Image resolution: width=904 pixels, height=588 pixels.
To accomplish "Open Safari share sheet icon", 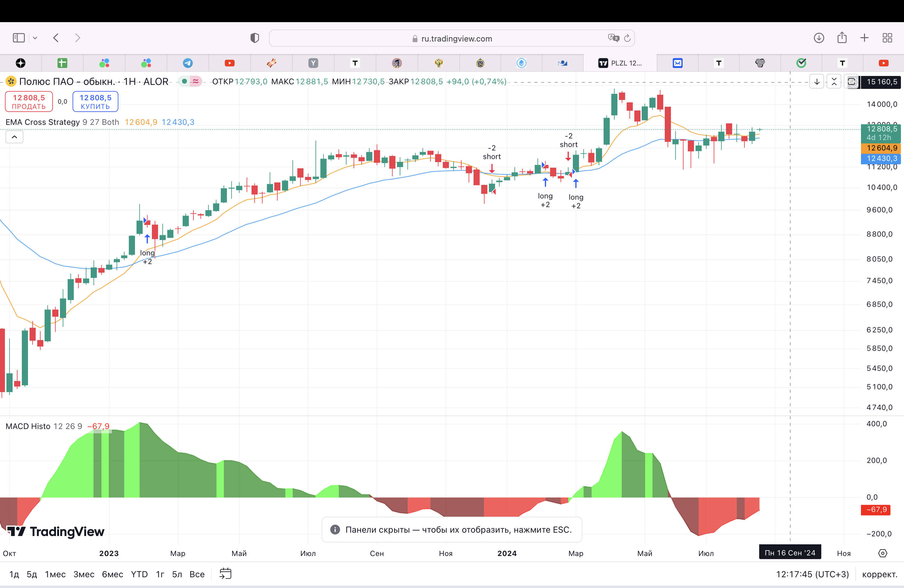I will (x=842, y=38).
